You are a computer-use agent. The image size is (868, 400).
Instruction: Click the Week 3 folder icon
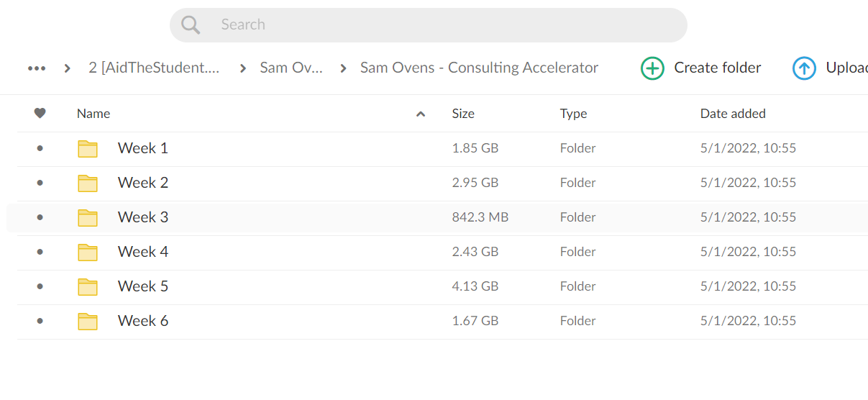tap(88, 218)
